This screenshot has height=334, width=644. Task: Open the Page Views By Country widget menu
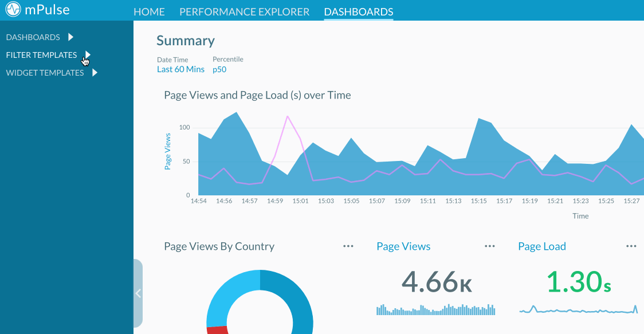[x=348, y=246]
